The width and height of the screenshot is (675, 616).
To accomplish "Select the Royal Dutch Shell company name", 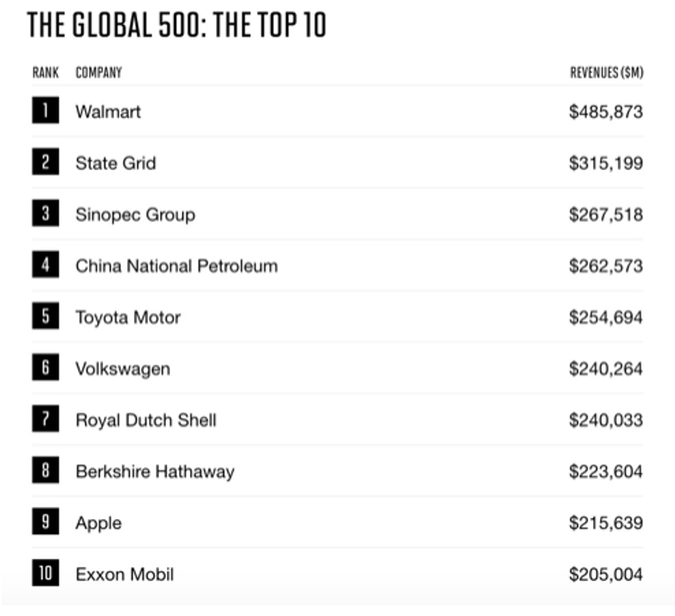I will 146,420.
